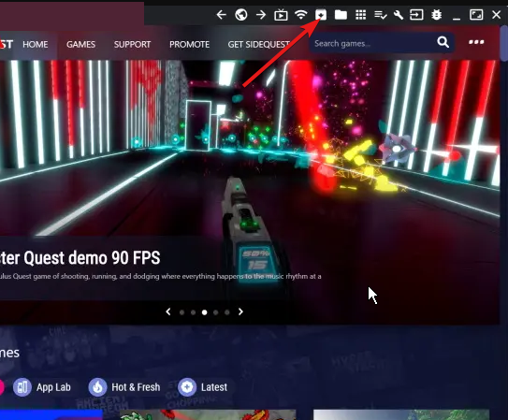Screen dimensions: 508x420
Task: Open the Latest category
Action: pyautogui.click(x=204, y=387)
